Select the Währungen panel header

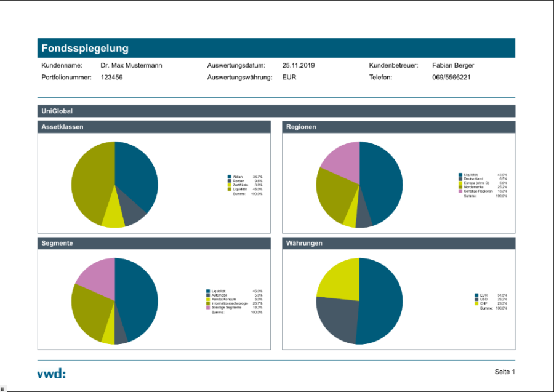[x=398, y=243]
